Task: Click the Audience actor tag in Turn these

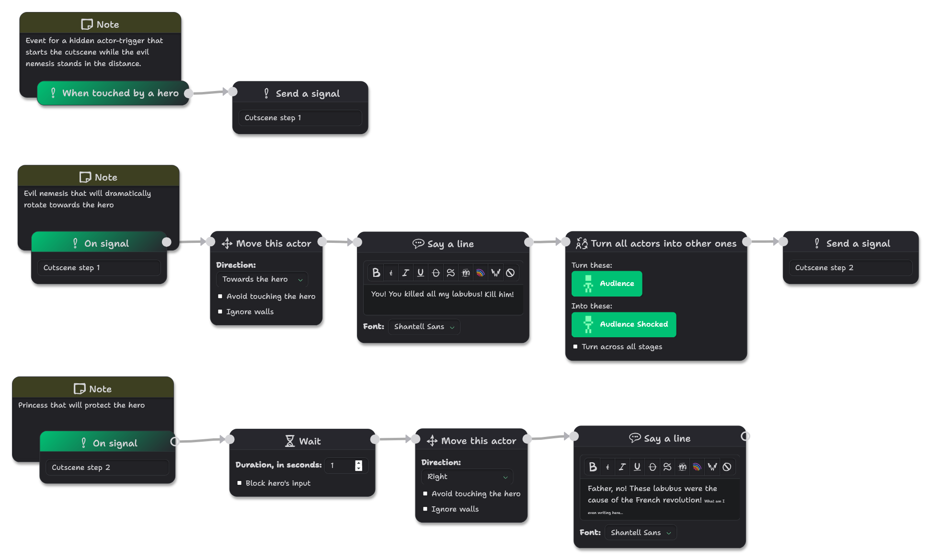Action: tap(607, 284)
